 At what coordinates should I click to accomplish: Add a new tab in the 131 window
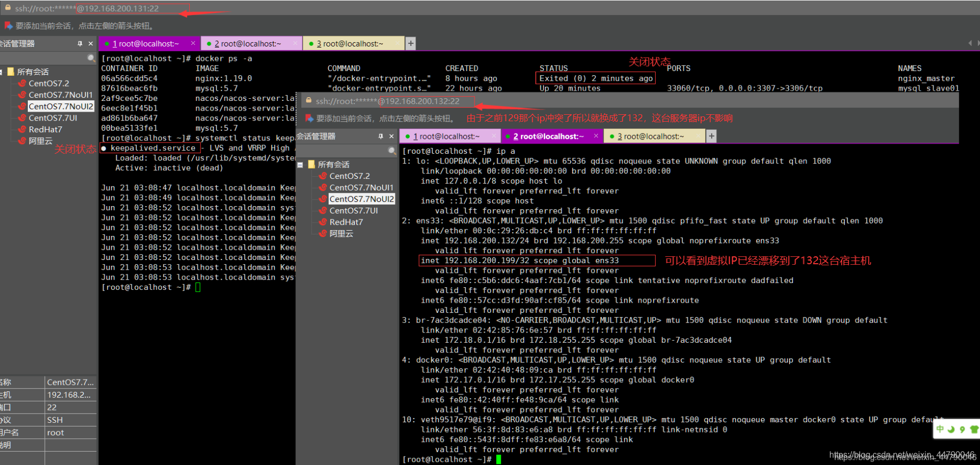[x=410, y=44]
